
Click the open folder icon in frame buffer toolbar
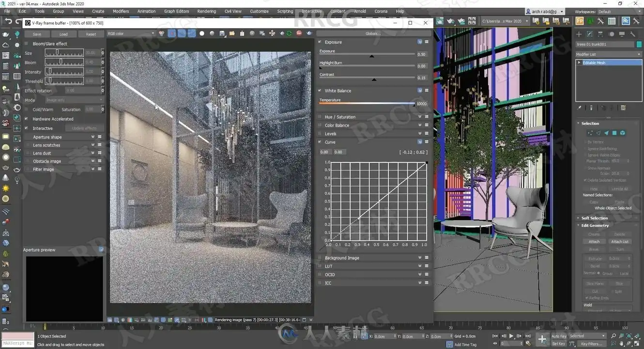point(232,33)
